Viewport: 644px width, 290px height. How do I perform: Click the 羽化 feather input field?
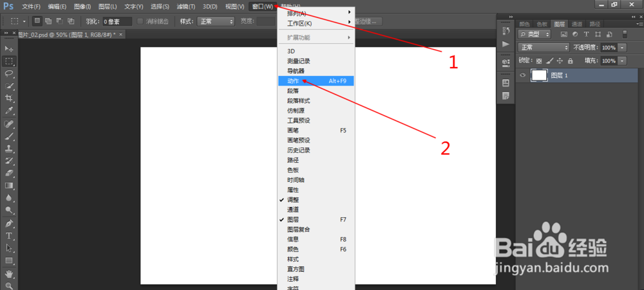[117, 21]
